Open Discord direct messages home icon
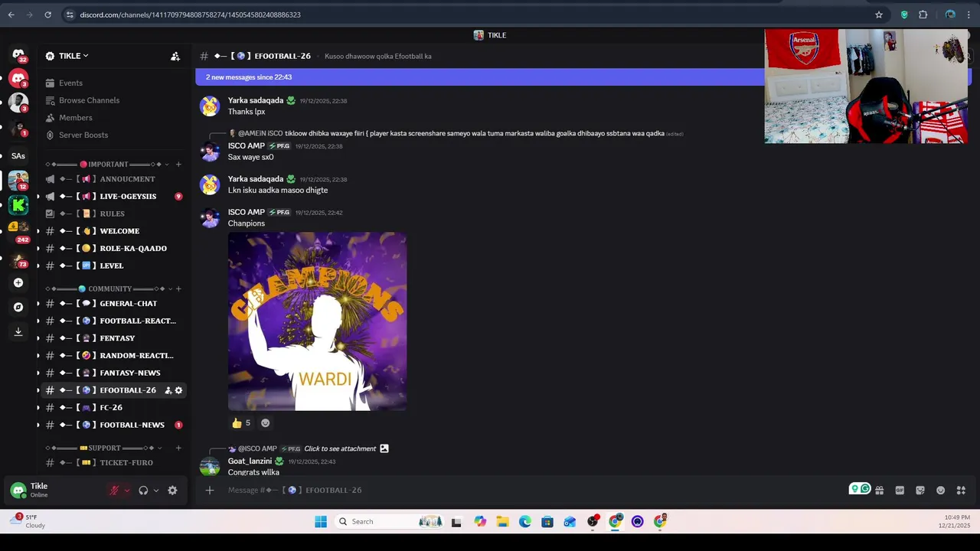Viewport: 980px width, 551px height. tap(18, 54)
